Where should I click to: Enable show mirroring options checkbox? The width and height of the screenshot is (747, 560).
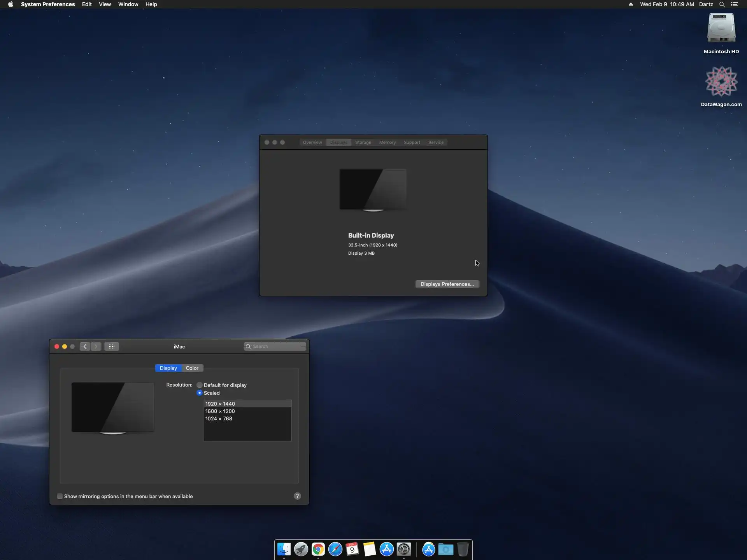click(60, 496)
